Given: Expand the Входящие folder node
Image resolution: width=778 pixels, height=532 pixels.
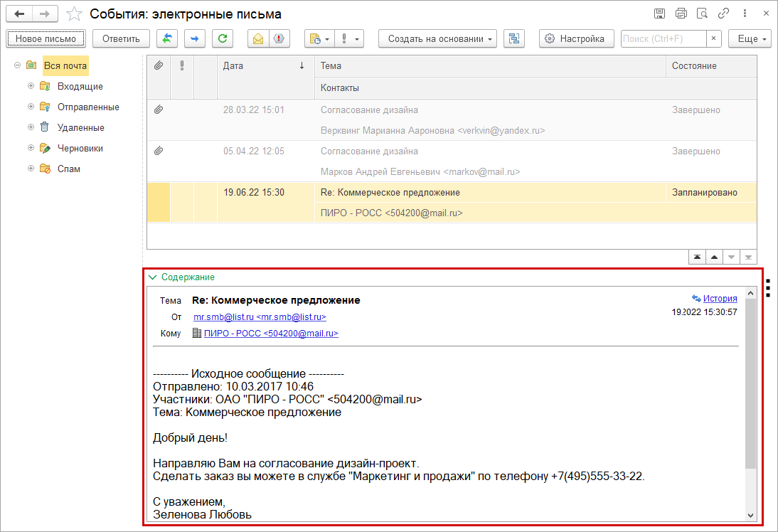Looking at the screenshot, I should coord(31,86).
